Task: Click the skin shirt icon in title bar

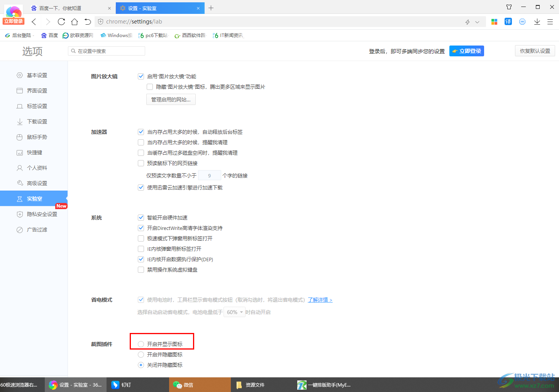Action: (509, 7)
